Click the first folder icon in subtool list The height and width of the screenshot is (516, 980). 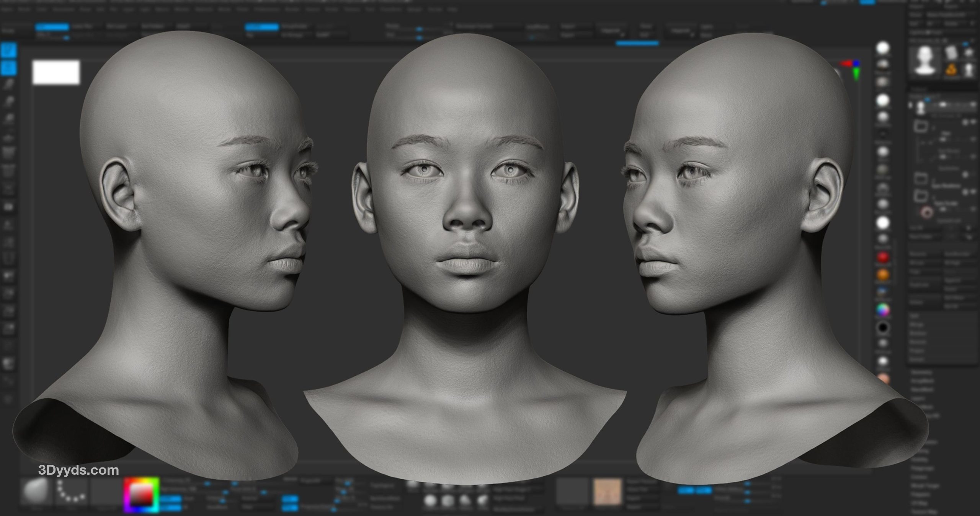pos(921,126)
